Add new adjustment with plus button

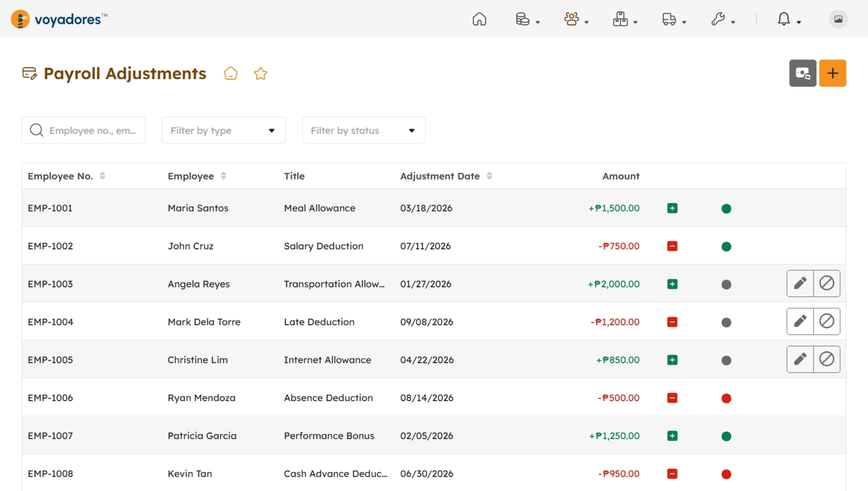833,73
